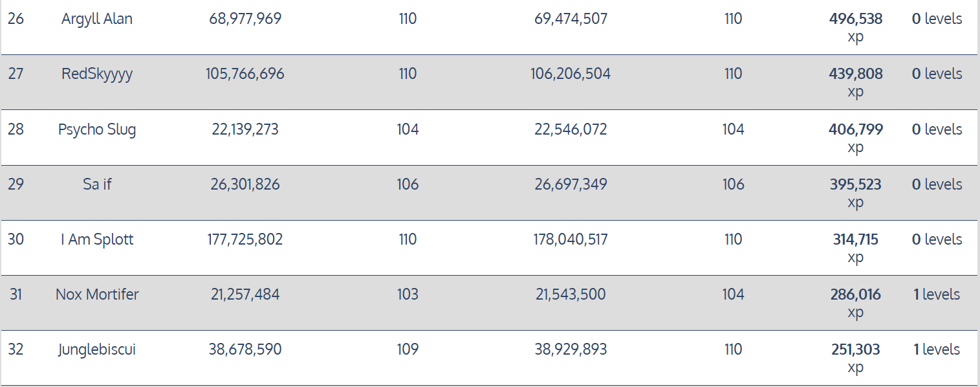Click the rank number 28 cell
Viewport: 980px width, 387px height.
[16, 129]
